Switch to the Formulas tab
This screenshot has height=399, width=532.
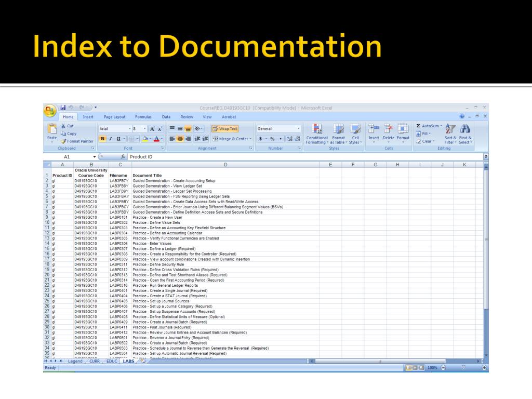click(x=143, y=117)
